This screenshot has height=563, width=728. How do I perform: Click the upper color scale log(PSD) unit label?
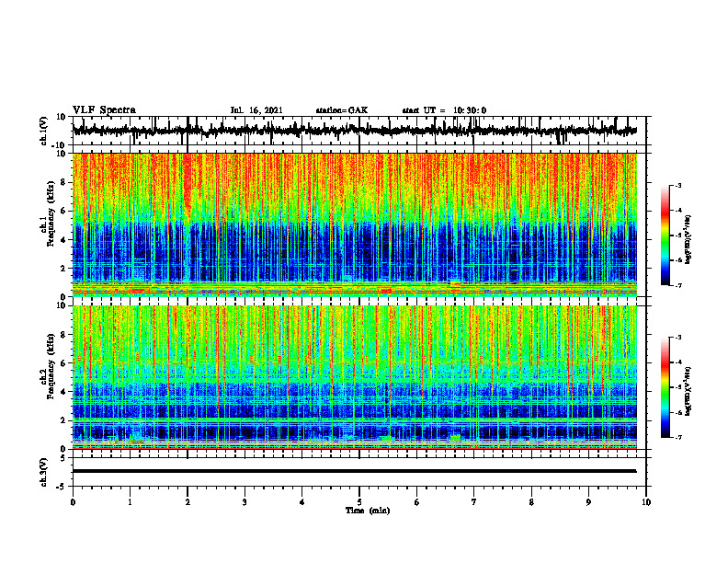(x=688, y=240)
